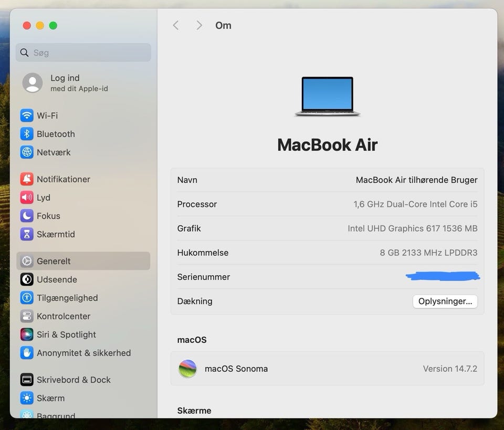Select the Fokus sidebar label
The height and width of the screenshot is (430, 504).
tap(48, 216)
